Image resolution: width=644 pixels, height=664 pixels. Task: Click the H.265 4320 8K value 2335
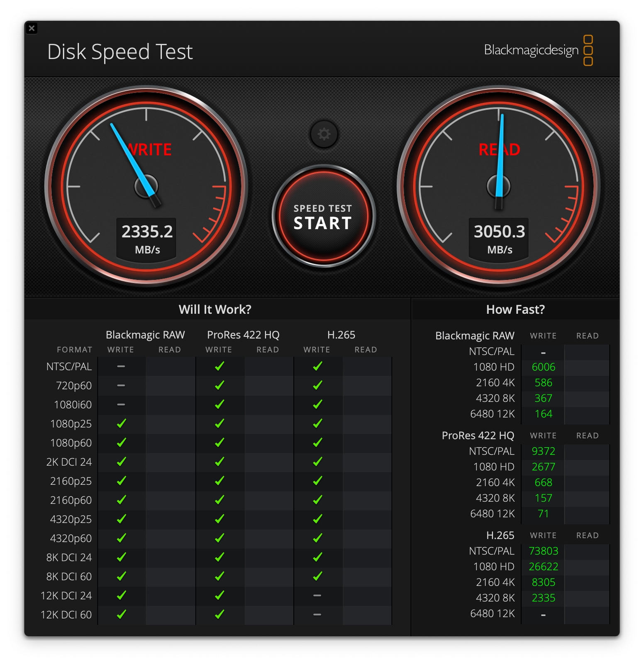543,598
